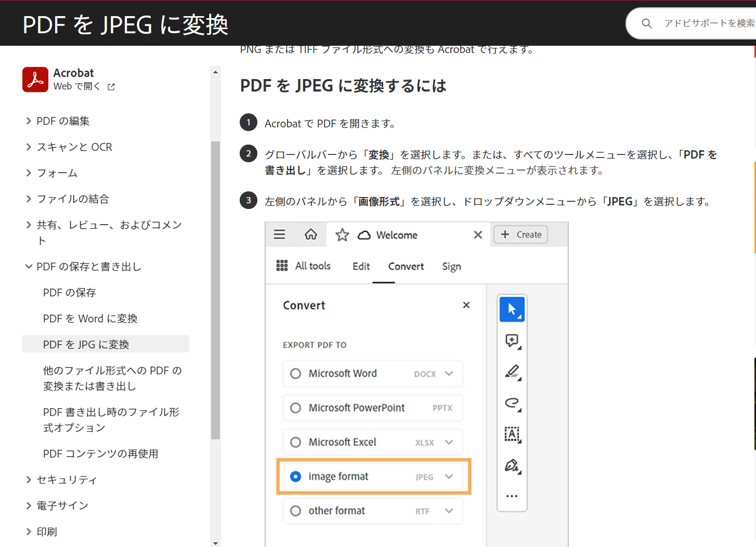Click the All tools grid icon
Screen dimensions: 756x547
282,266
